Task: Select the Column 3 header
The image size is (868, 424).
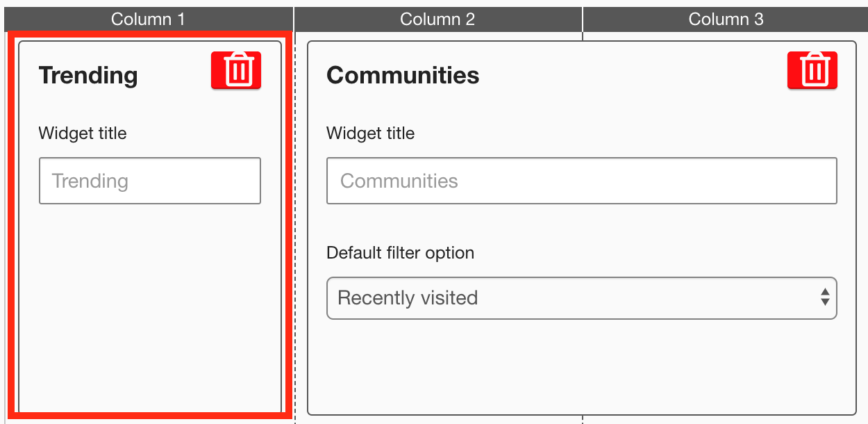Action: [726, 19]
